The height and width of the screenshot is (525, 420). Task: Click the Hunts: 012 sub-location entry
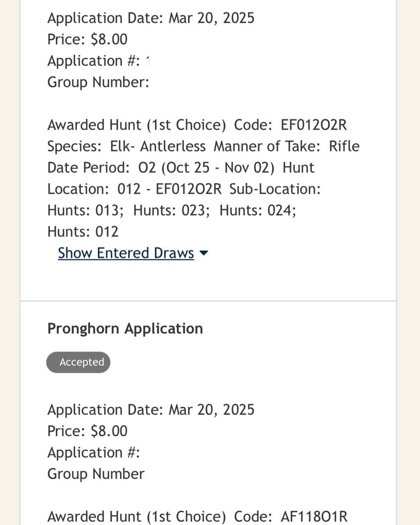click(83, 232)
